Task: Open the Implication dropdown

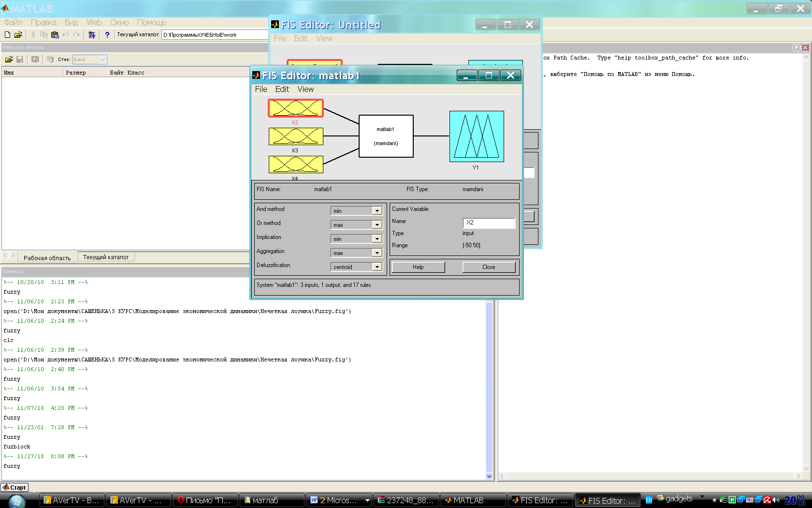Action: [x=377, y=239]
